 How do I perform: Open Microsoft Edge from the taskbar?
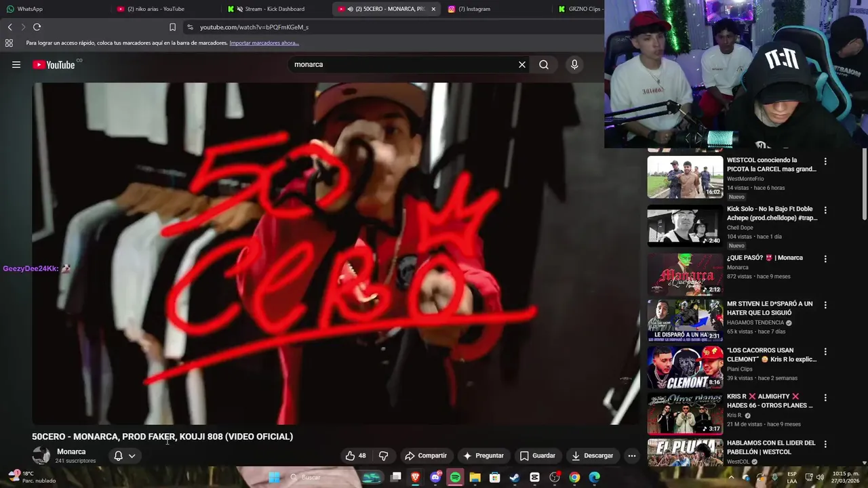pos(594,477)
